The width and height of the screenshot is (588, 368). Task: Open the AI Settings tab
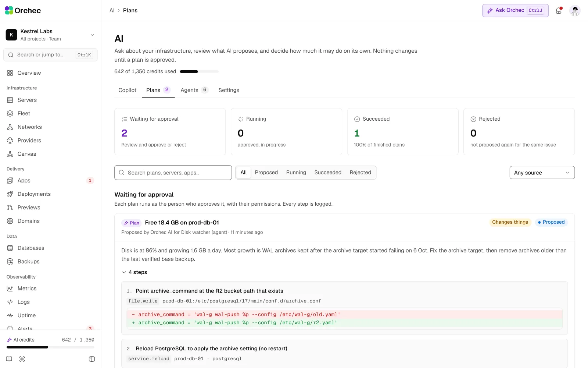point(229,90)
